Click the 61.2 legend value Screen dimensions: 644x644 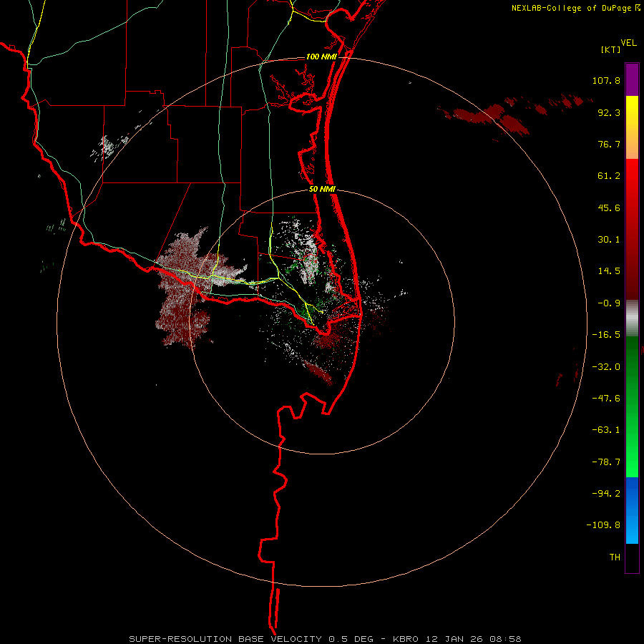609,176
